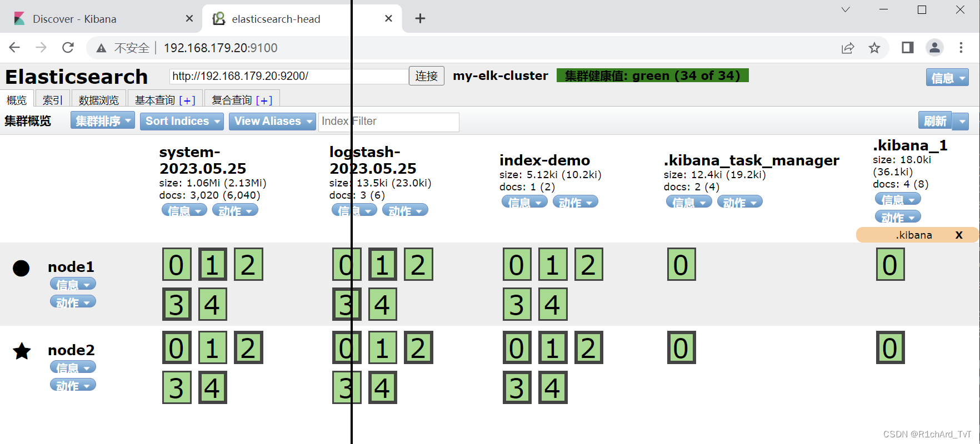
Task: Open 动作 dropdown for system-2023.05.25 index
Action: 235,210
